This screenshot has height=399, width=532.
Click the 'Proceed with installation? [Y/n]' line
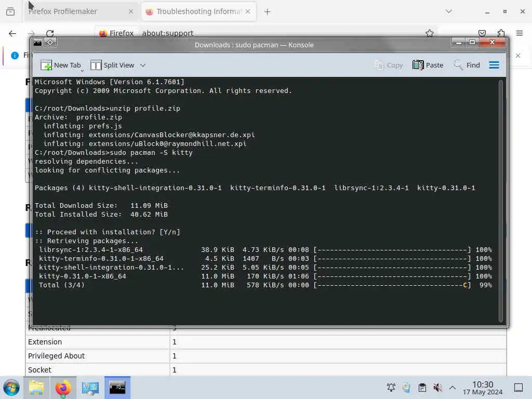pyautogui.click(x=108, y=232)
